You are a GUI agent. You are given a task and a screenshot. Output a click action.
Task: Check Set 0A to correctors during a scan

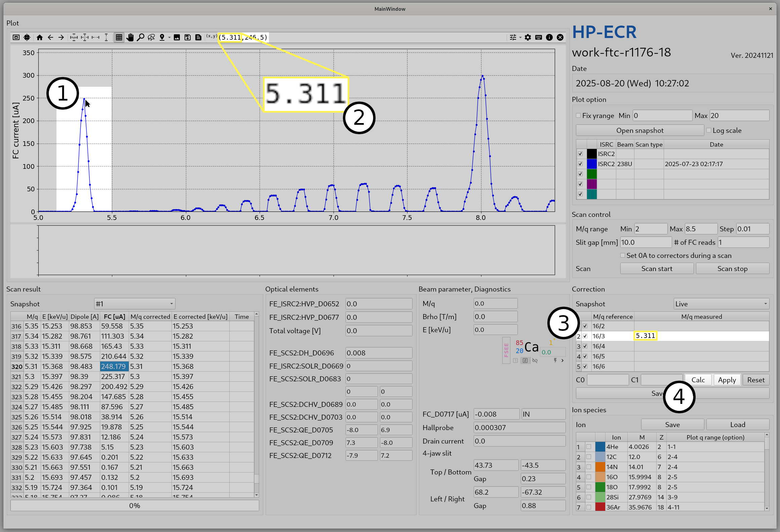(623, 255)
